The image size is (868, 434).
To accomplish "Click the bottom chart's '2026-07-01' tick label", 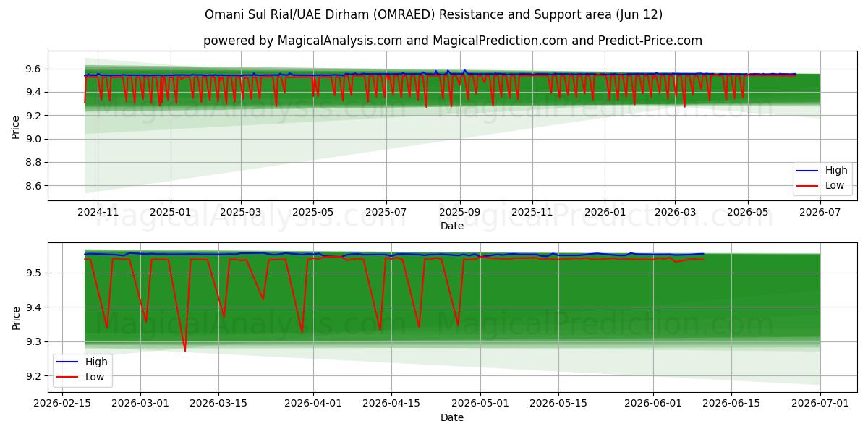I will (820, 404).
